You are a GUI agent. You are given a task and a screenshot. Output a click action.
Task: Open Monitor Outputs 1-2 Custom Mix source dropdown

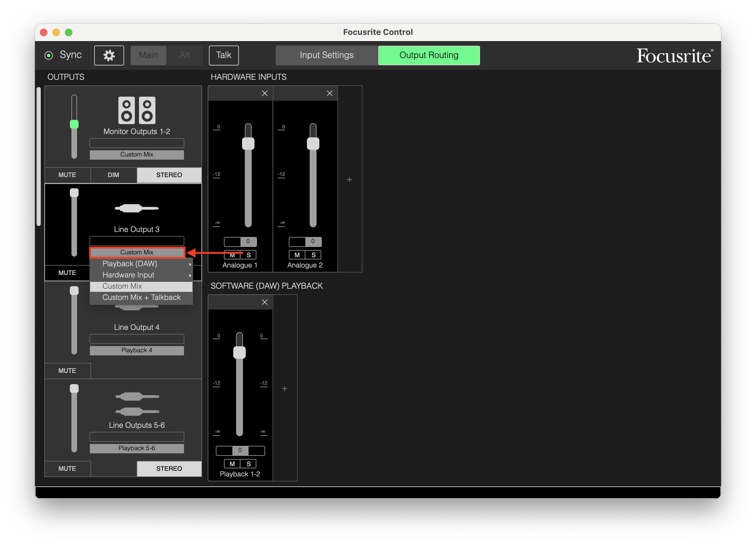(137, 155)
